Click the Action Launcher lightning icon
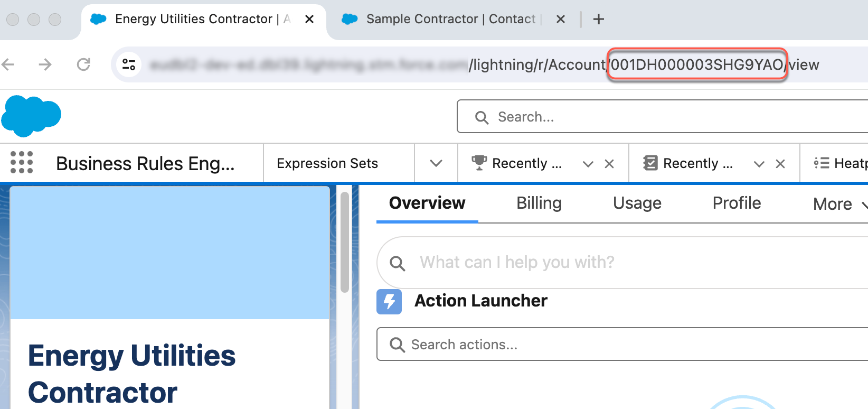 coord(389,301)
